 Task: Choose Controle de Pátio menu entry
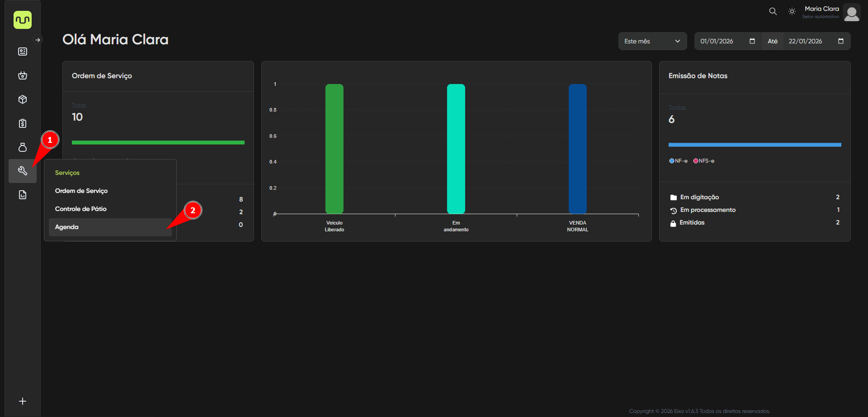[x=81, y=209]
